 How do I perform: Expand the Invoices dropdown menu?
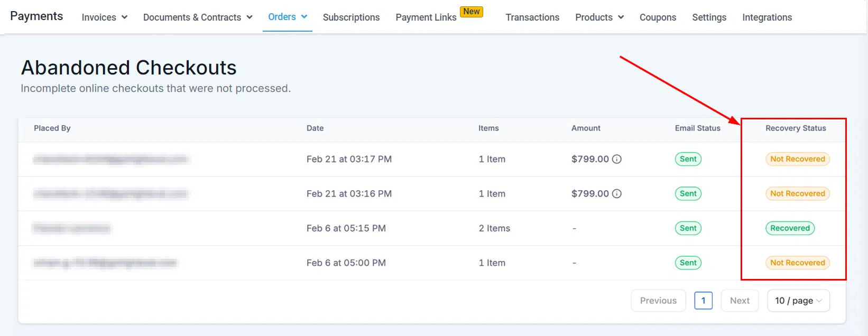coord(105,17)
